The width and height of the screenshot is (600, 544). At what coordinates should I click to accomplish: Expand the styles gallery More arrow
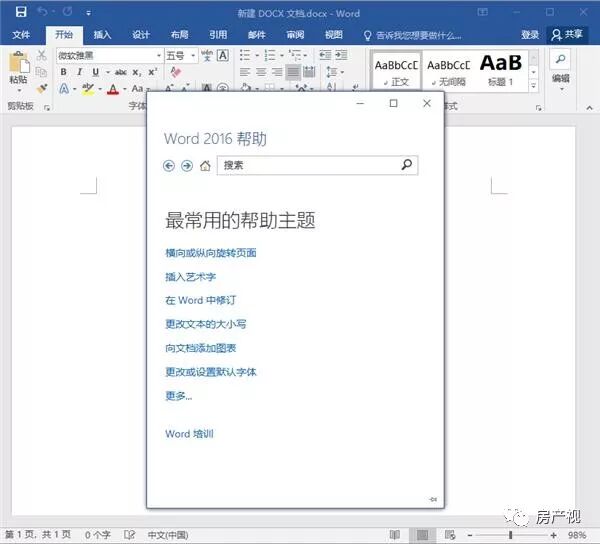pos(533,86)
